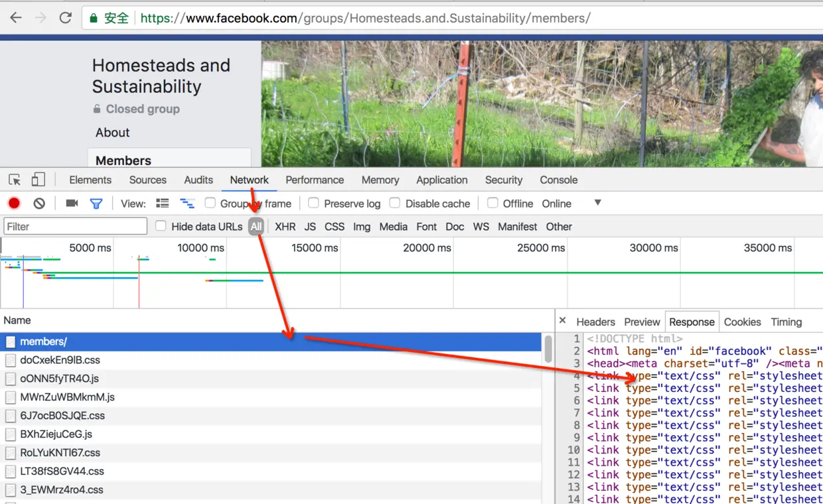Filter requests by WS

pos(481,226)
